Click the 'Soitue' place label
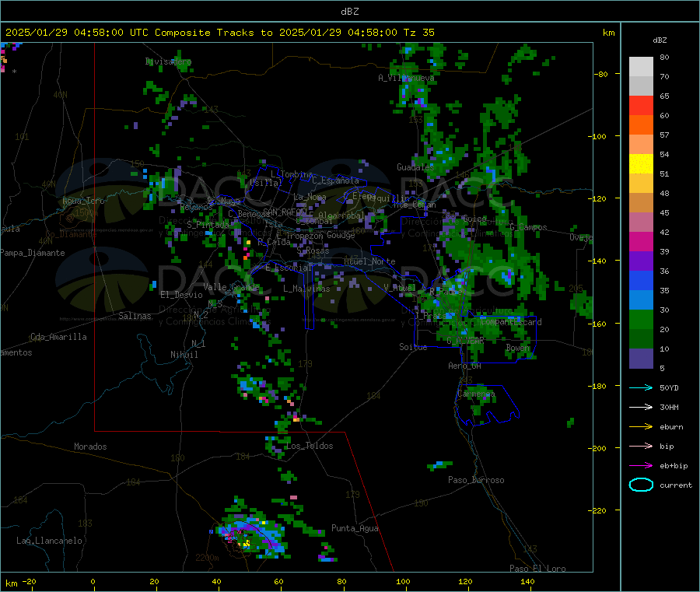Image resolution: width=700 pixels, height=592 pixels. point(413,347)
